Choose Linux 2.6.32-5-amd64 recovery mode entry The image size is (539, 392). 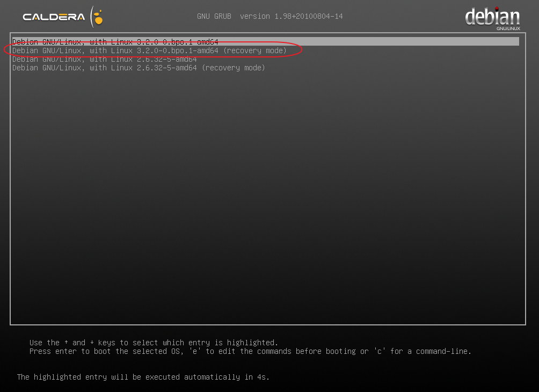(x=139, y=68)
